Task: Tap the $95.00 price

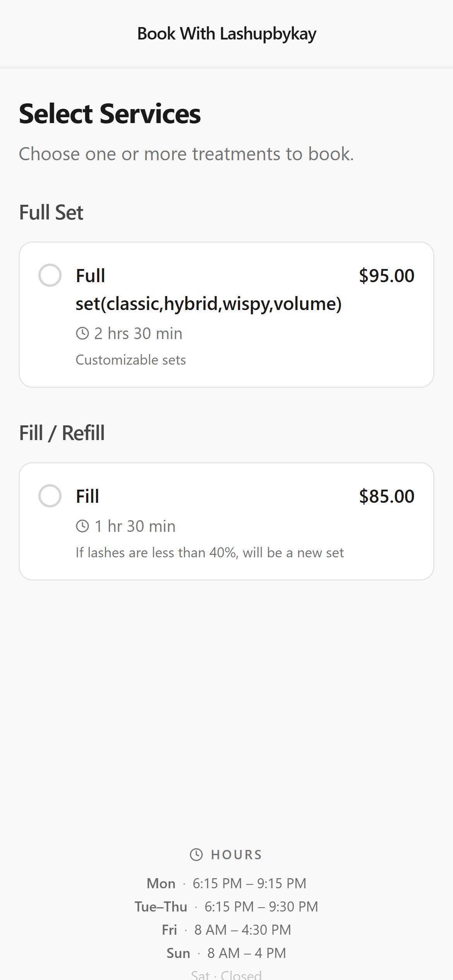Action: [386, 276]
